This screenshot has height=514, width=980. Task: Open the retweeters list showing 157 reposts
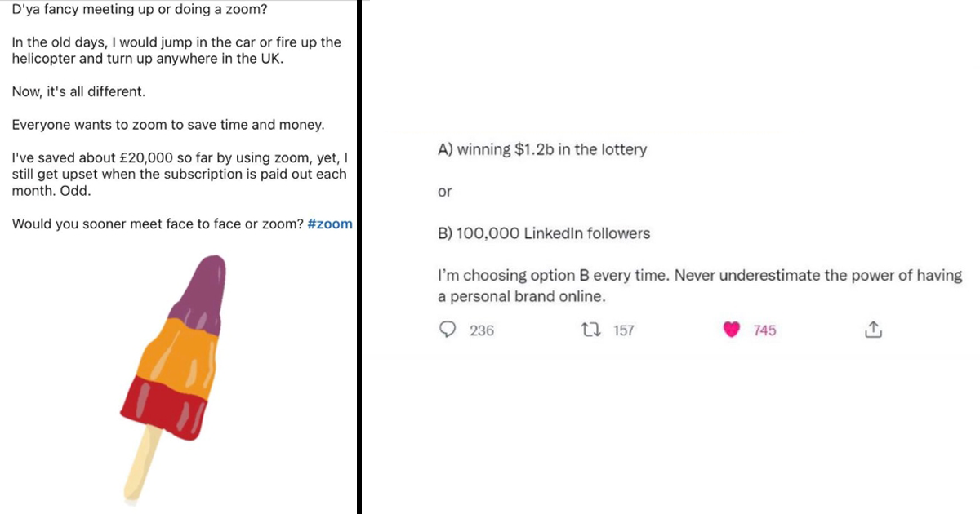624,330
